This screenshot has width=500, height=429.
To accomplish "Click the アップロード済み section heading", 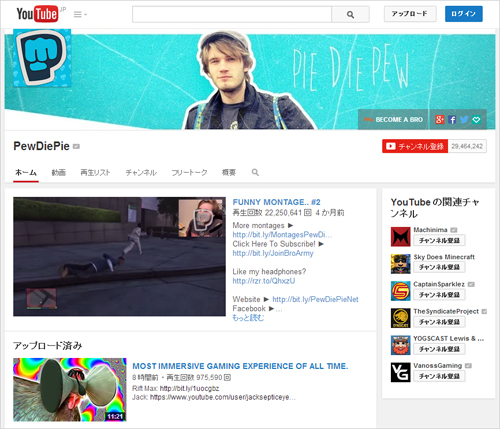I will [48, 345].
